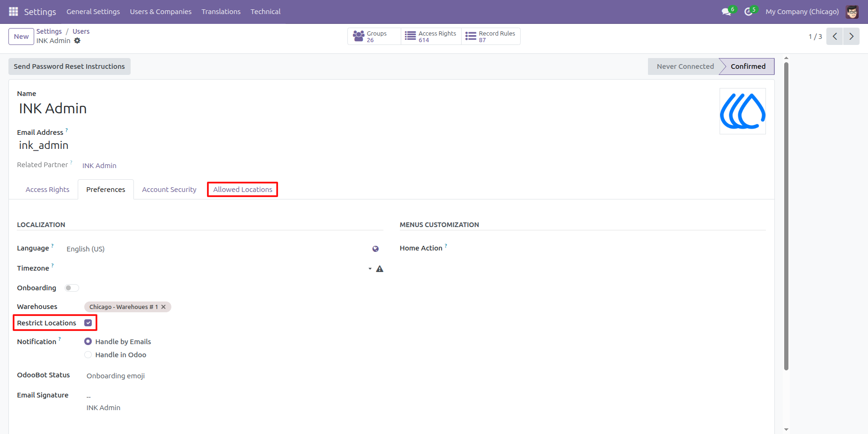
Task: Go to next record arrow
Action: (851, 37)
